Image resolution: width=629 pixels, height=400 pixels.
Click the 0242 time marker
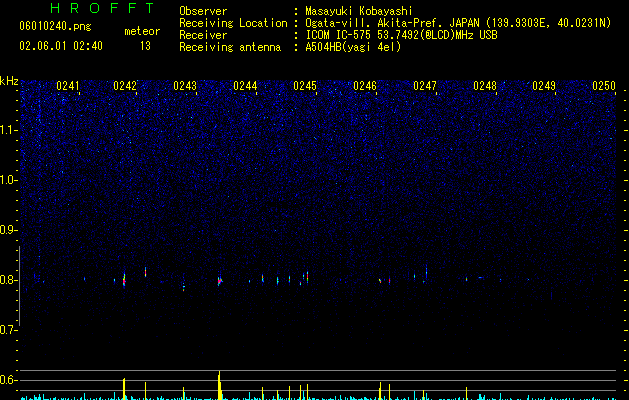pos(125,86)
